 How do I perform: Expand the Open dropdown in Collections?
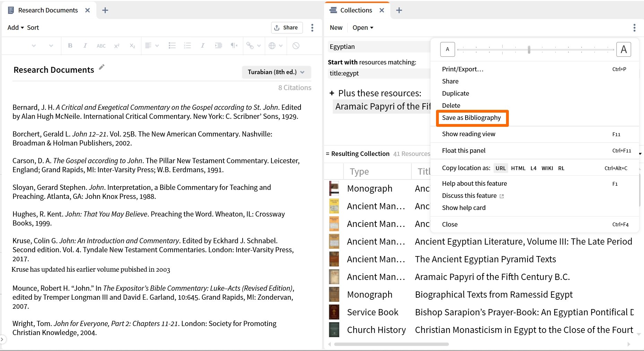[363, 28]
